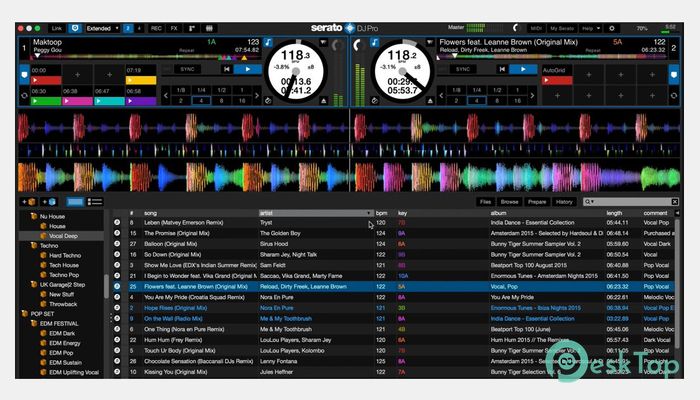Viewport: 700px width, 400px height.
Task: Open the FX panel
Action: pos(174,28)
